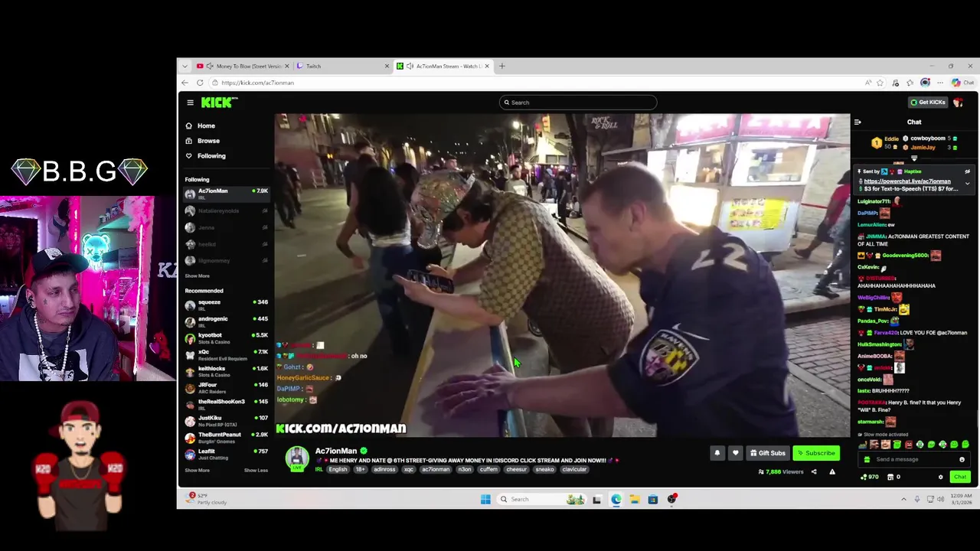Open File Explorer from the taskbar
Image resolution: width=980 pixels, height=551 pixels.
coord(634,499)
